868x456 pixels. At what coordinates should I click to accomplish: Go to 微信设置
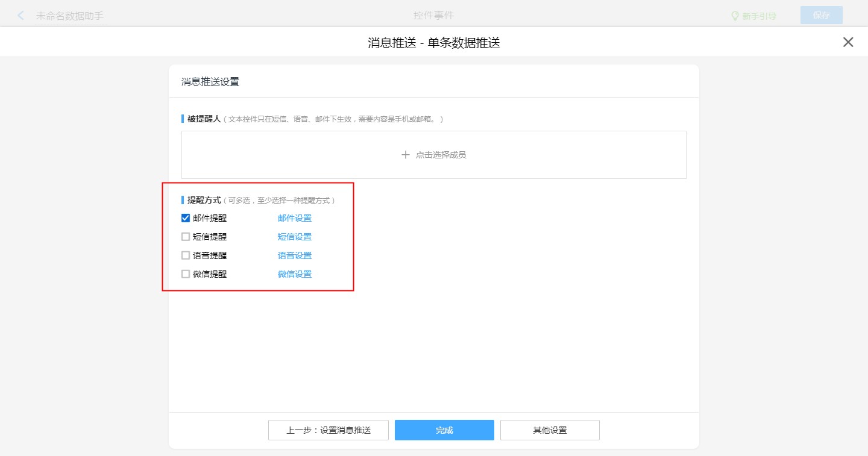click(294, 274)
